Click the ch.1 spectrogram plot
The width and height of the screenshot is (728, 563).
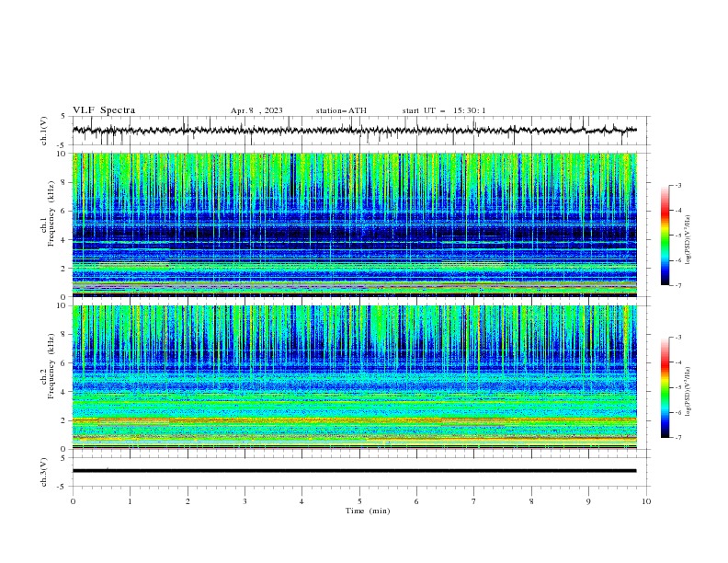[355, 224]
